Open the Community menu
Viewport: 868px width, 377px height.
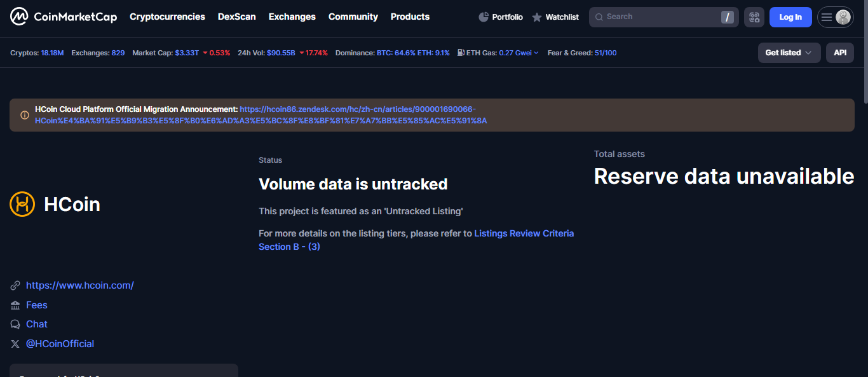[x=353, y=17]
